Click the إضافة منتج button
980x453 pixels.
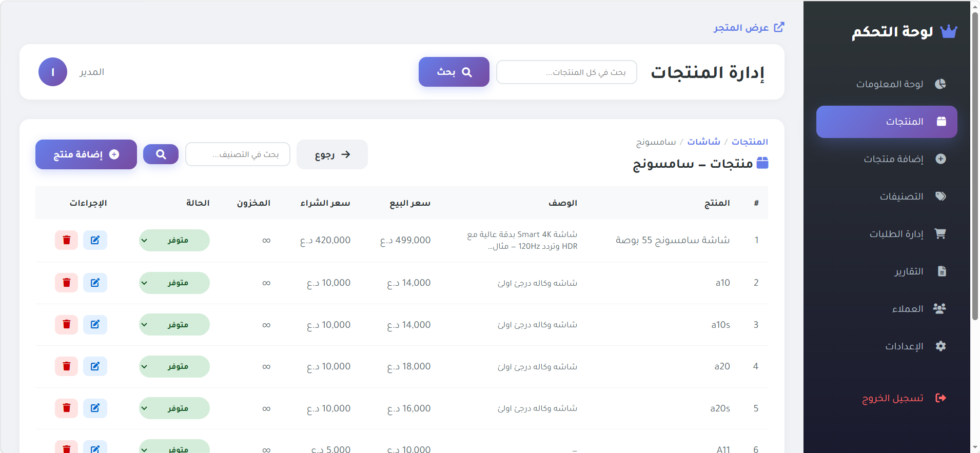tap(86, 154)
